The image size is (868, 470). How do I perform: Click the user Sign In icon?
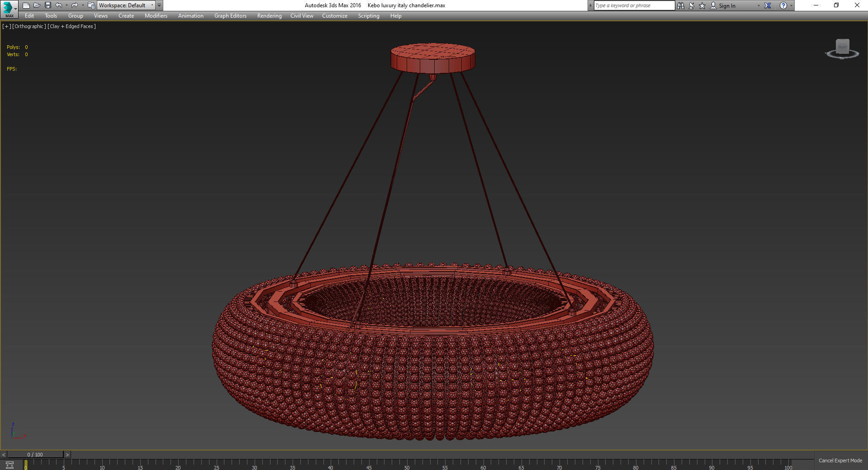(713, 5)
